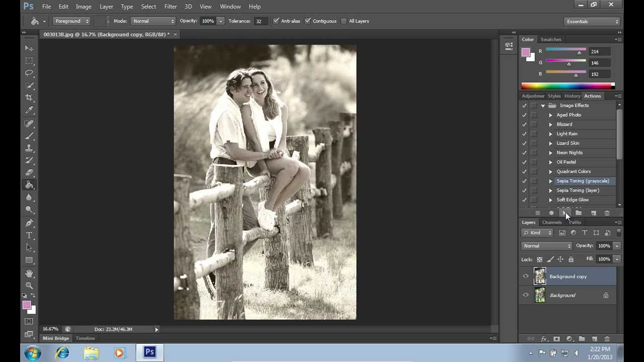Open the layer blend mode Normal dropdown
This screenshot has width=644, height=362.
pos(547,246)
